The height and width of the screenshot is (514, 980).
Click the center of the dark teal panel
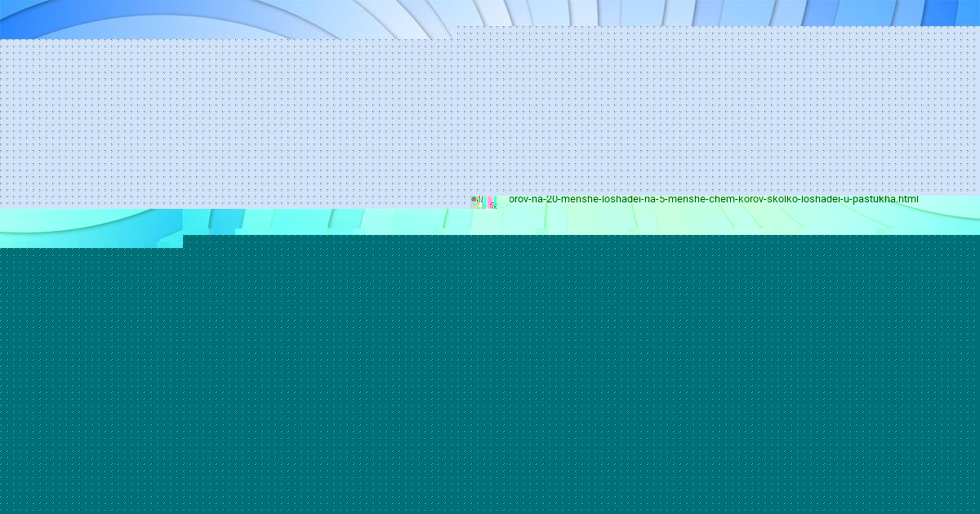click(490, 375)
